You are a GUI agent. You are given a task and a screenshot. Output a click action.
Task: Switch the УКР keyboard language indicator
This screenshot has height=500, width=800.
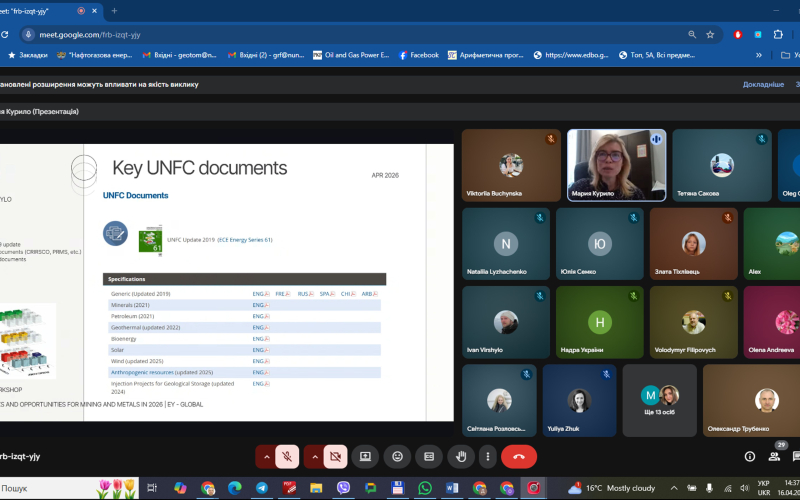(764, 488)
